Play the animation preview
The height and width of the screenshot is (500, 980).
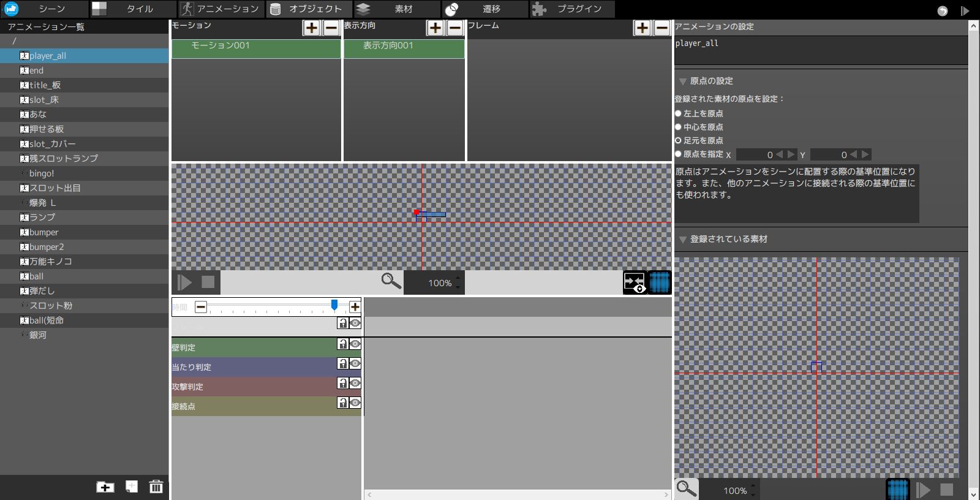[184, 282]
